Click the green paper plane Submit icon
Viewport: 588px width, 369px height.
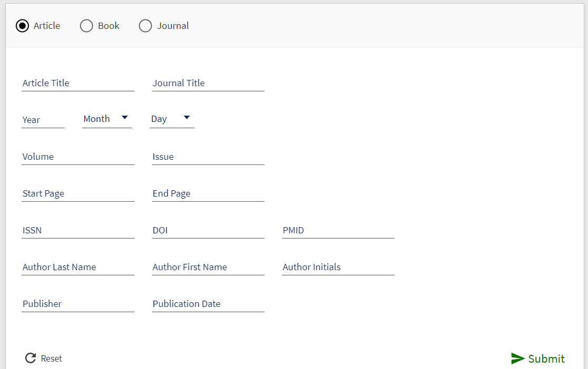tap(518, 358)
